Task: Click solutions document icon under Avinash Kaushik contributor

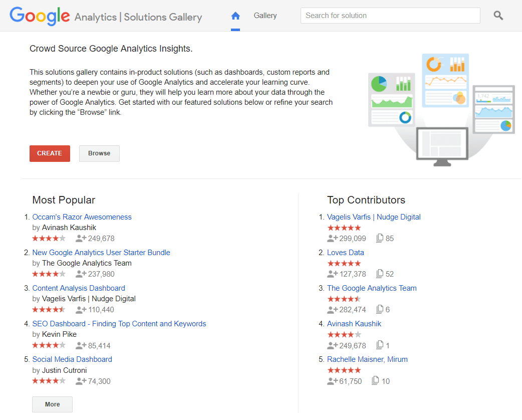Action: (x=380, y=345)
